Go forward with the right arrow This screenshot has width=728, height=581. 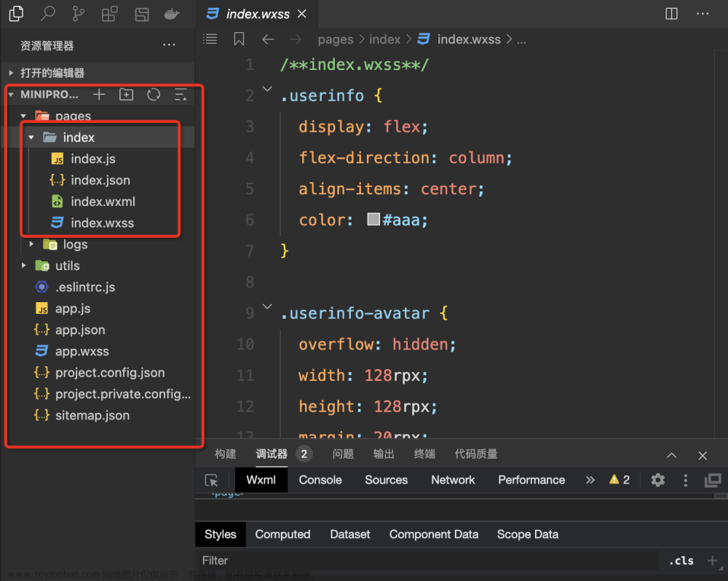pos(296,39)
